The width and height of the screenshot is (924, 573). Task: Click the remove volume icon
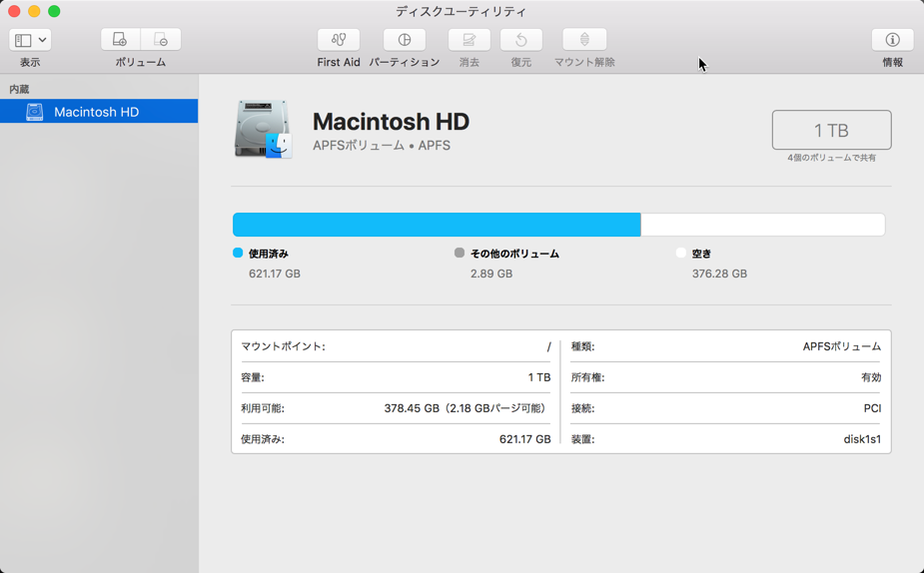(160, 40)
